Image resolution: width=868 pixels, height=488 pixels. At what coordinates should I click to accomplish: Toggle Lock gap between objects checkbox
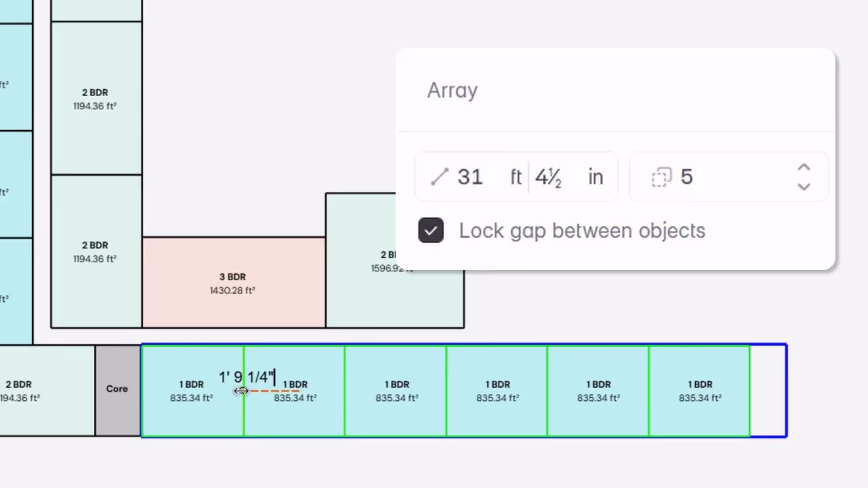pos(430,230)
